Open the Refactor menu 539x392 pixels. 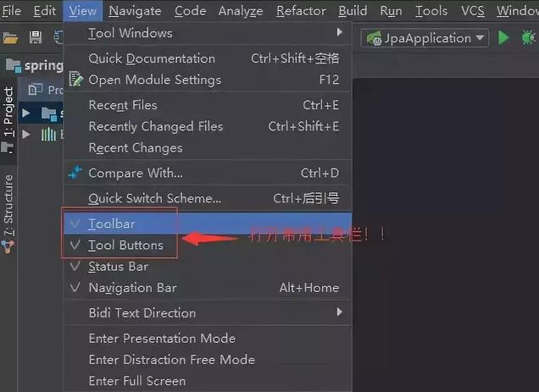point(301,11)
